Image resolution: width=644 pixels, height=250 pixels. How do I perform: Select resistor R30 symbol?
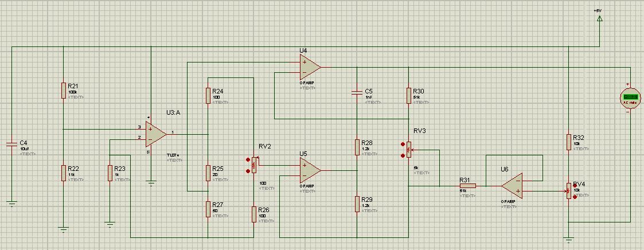pyautogui.click(x=409, y=95)
